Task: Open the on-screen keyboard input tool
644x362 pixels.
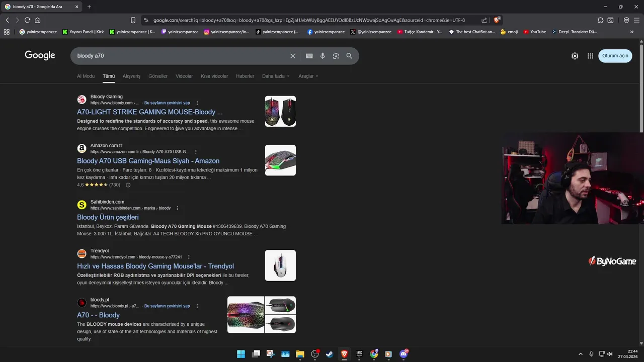Action: (309, 56)
